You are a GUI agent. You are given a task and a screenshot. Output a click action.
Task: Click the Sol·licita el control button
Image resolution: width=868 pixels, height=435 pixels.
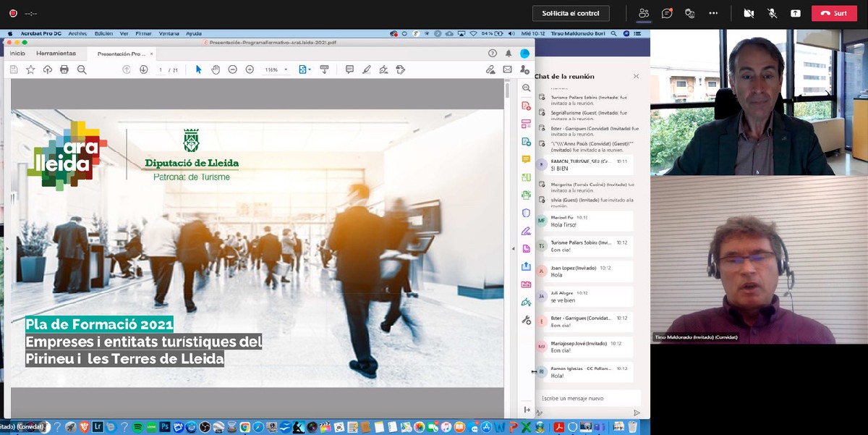point(570,13)
